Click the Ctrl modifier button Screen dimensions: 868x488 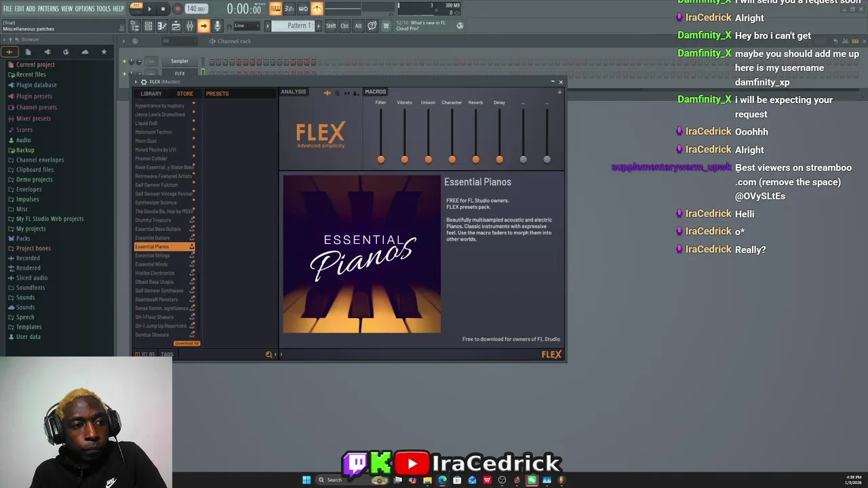coord(344,26)
